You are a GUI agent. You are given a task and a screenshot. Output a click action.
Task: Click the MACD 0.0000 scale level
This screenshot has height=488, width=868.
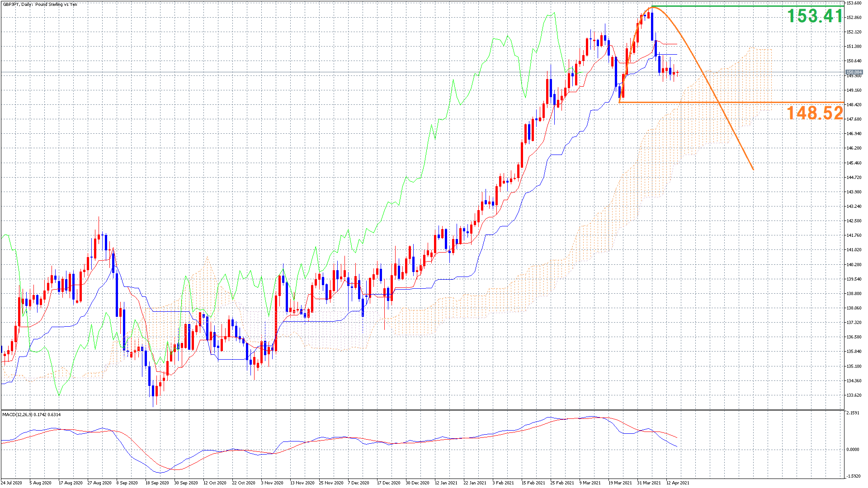(x=853, y=450)
